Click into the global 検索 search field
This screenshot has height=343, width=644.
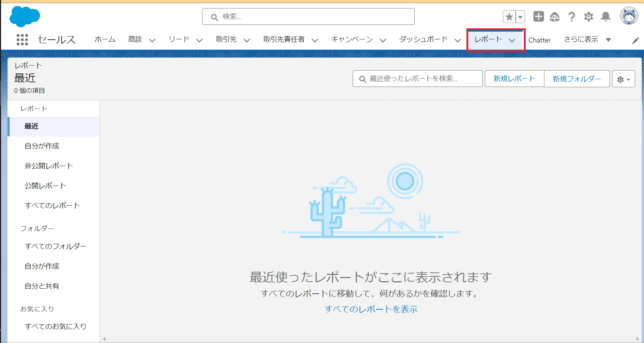pos(308,17)
